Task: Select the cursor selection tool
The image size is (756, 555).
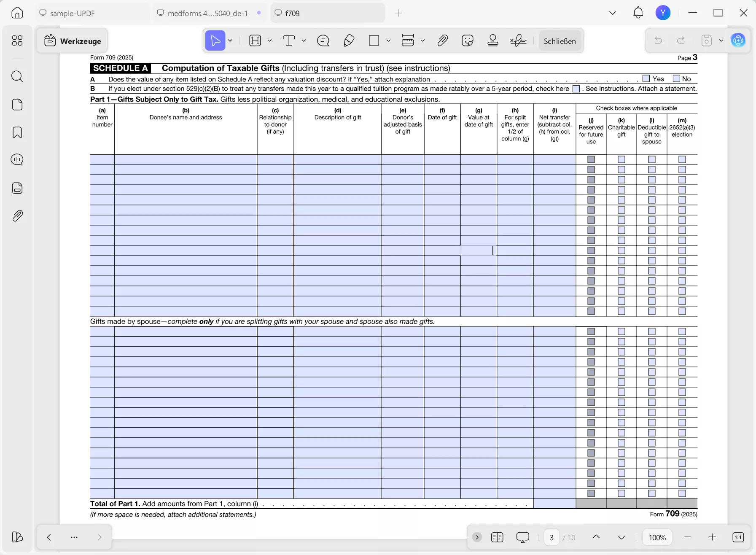Action: (215, 41)
